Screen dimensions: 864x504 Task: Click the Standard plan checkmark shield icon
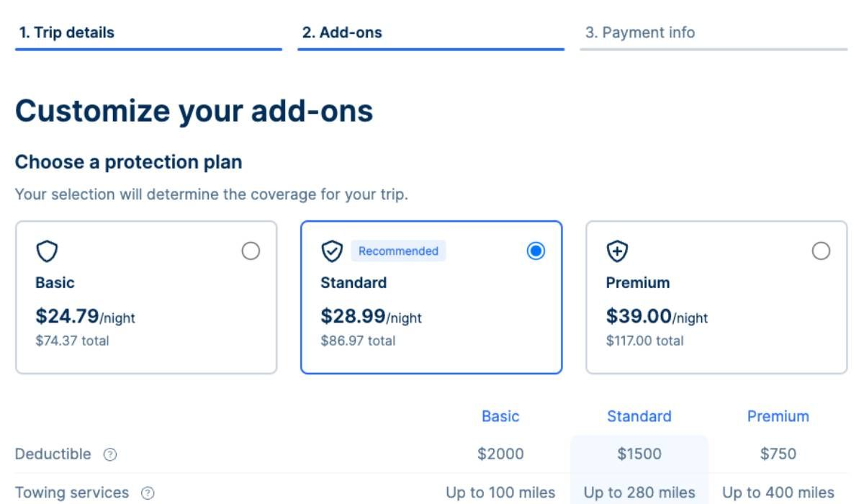point(332,251)
